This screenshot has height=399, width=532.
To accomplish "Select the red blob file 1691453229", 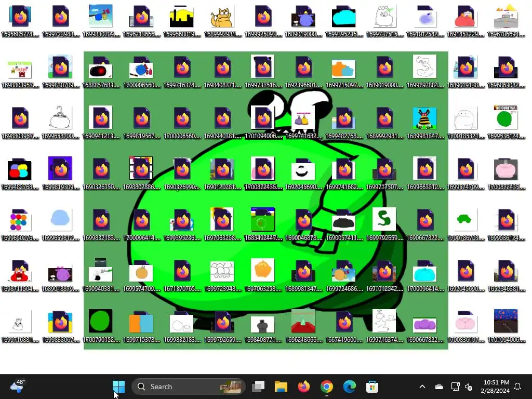I will click(465, 21).
